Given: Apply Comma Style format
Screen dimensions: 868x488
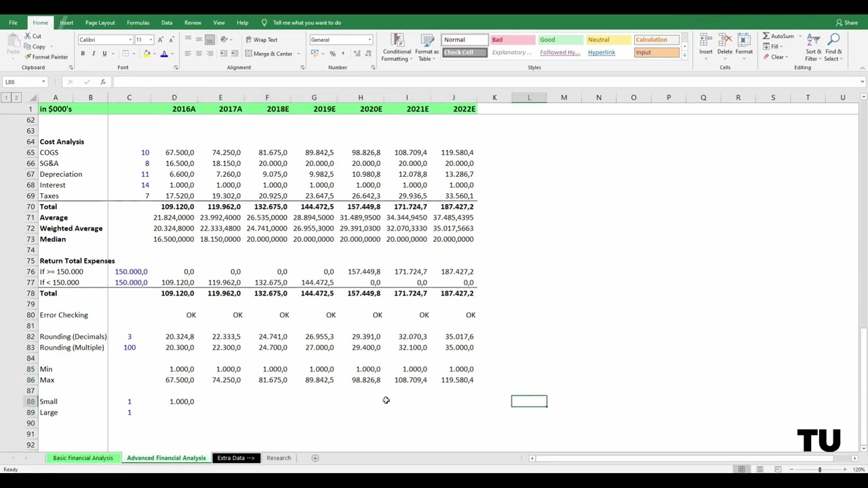Looking at the screenshot, I should tap(342, 54).
